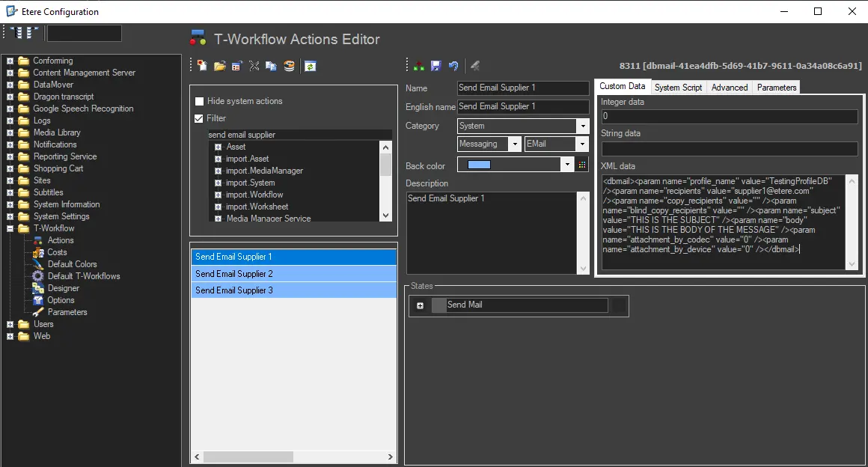The image size is (868, 467).
Task: Expand the Send Mail state
Action: (x=420, y=305)
